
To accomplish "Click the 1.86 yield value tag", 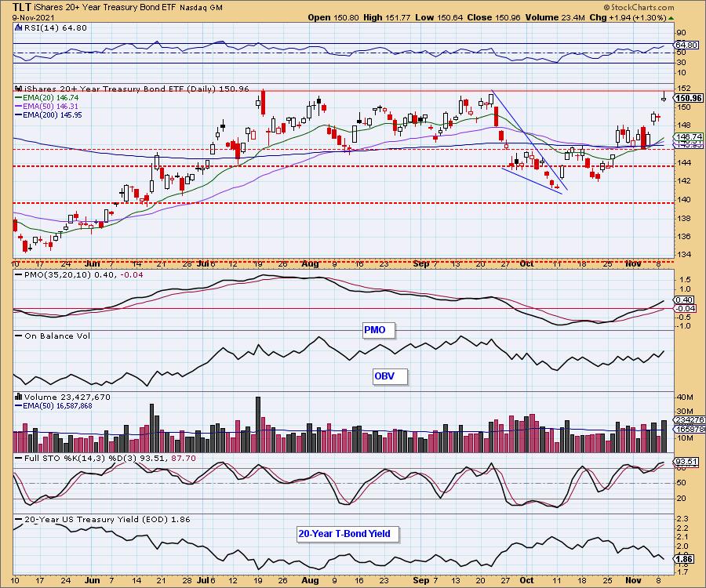I will 684,559.
